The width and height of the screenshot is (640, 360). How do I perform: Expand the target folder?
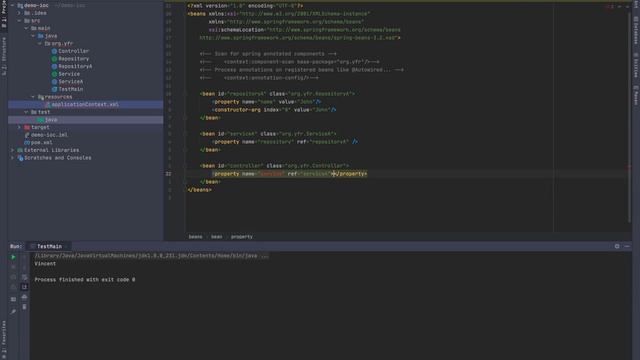pos(19,127)
